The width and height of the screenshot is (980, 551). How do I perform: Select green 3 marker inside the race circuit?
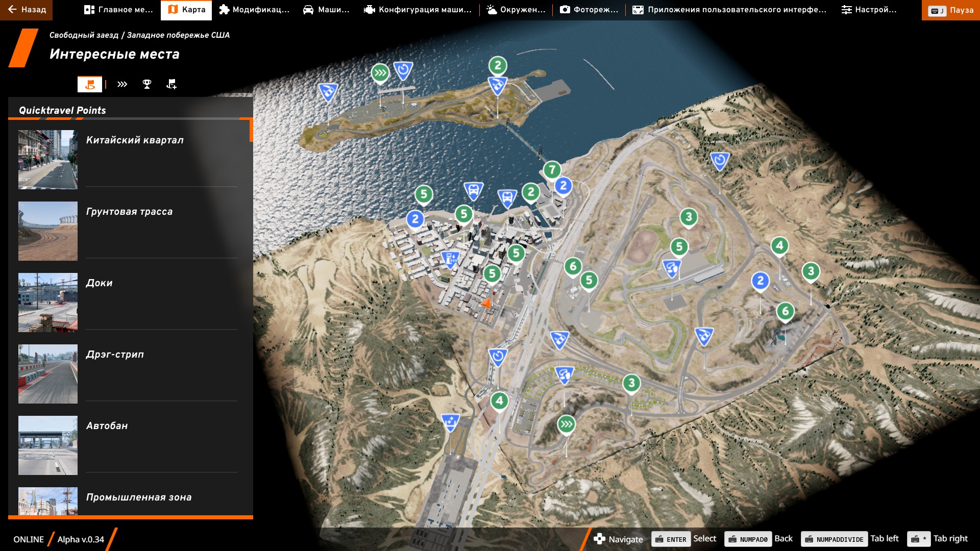pos(689,217)
